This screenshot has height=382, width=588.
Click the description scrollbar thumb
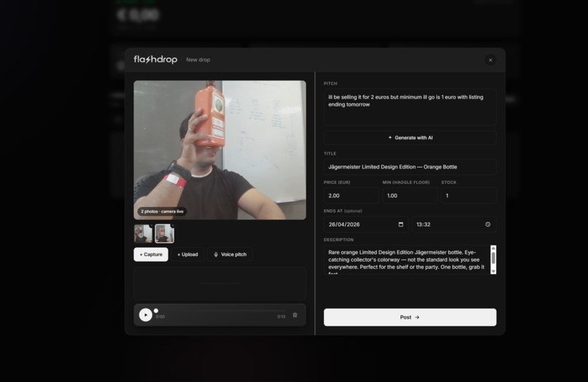(x=493, y=258)
